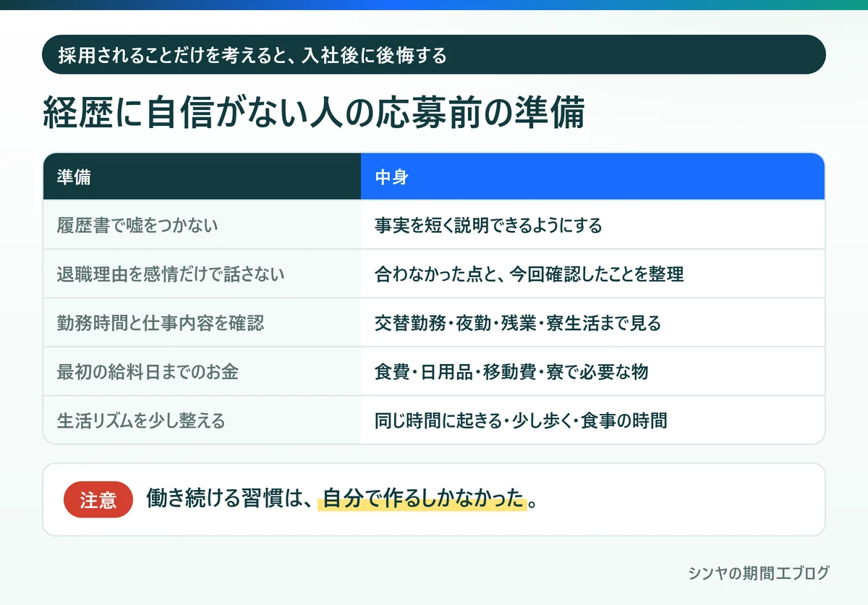Select the cell 同じ時間に起きる・少し歩く・食事の時間
Image resolution: width=868 pixels, height=605 pixels.
[x=592, y=420]
